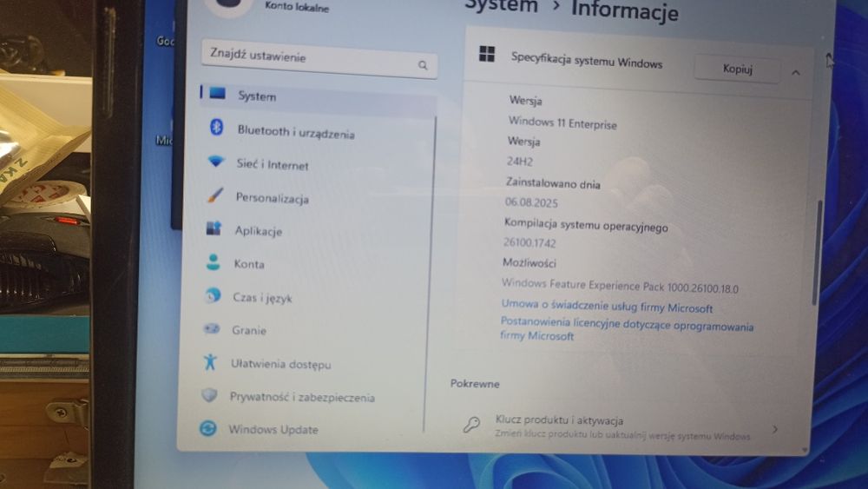Click the Znajdź ustawienie search field
This screenshot has height=489, width=868.
click(x=319, y=59)
